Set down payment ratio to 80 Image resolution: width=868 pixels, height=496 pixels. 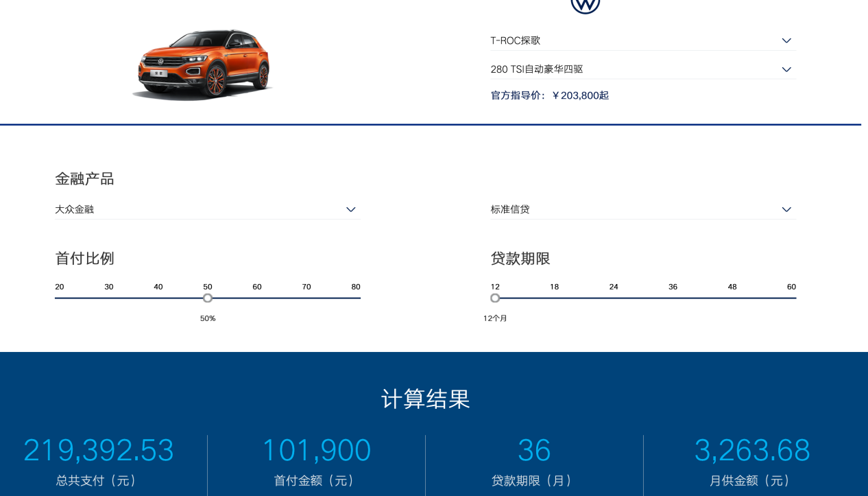coord(356,287)
